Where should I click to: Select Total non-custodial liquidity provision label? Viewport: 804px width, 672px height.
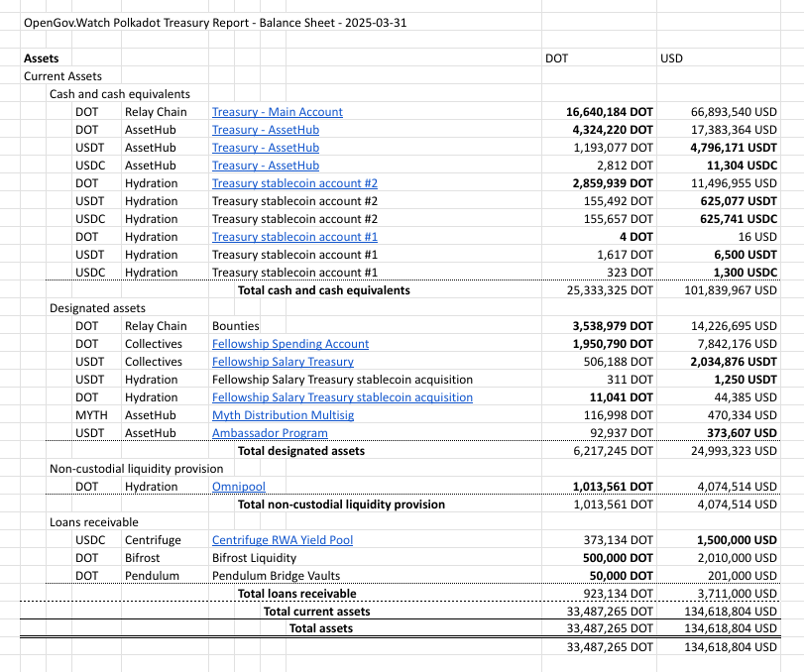(x=341, y=504)
